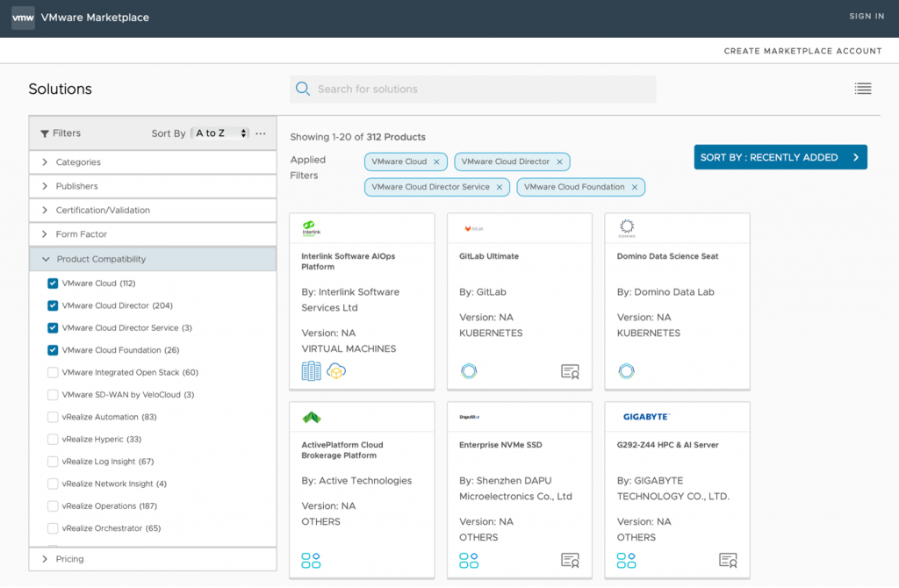Click the Sign In link
899x588 pixels.
[x=867, y=17]
